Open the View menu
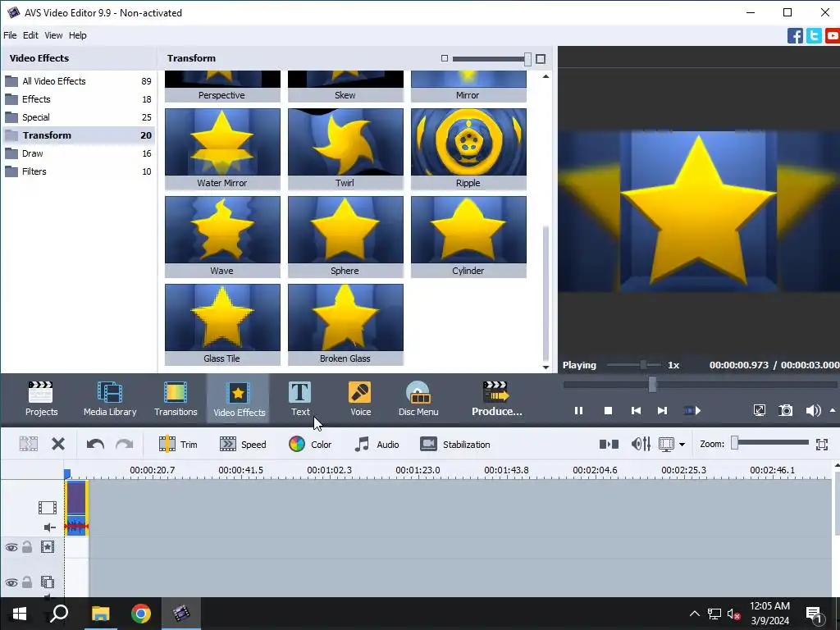This screenshot has height=630, width=840. (53, 35)
